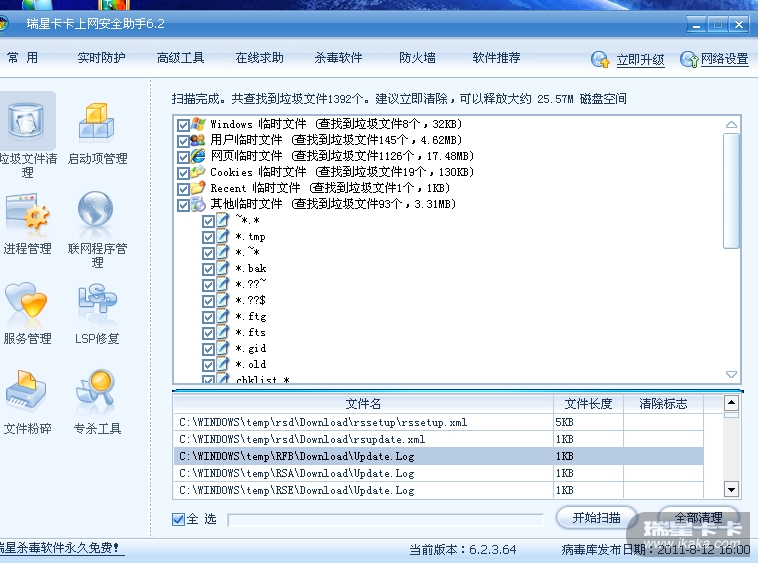
Task: Open 文件粉碎 file shredder icon
Action: pos(25,390)
